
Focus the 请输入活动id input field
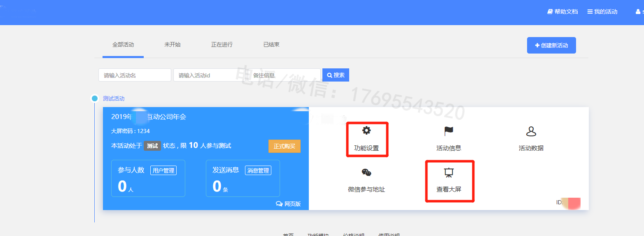coord(209,75)
